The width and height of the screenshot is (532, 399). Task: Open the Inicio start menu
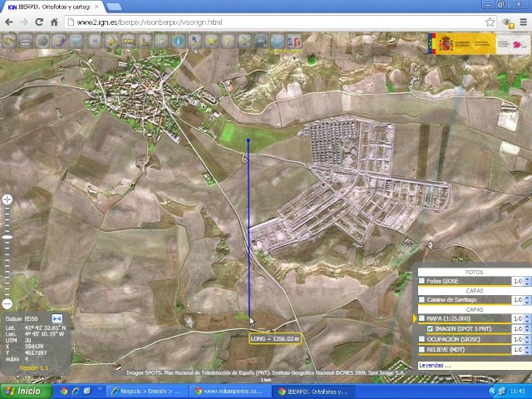coord(22,391)
